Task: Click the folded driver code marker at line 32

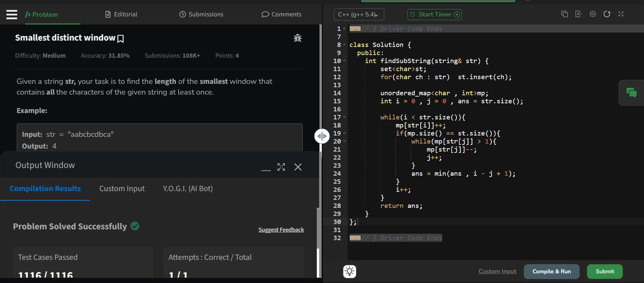Action: [x=354, y=238]
